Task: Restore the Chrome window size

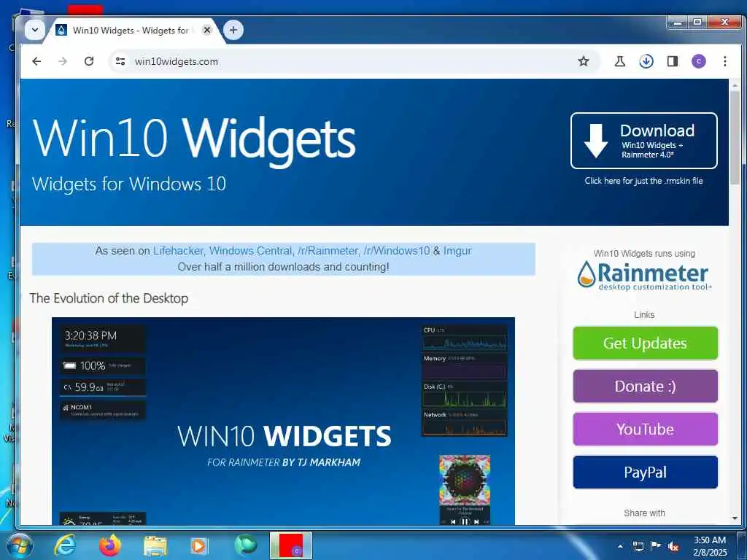Action: tap(697, 23)
